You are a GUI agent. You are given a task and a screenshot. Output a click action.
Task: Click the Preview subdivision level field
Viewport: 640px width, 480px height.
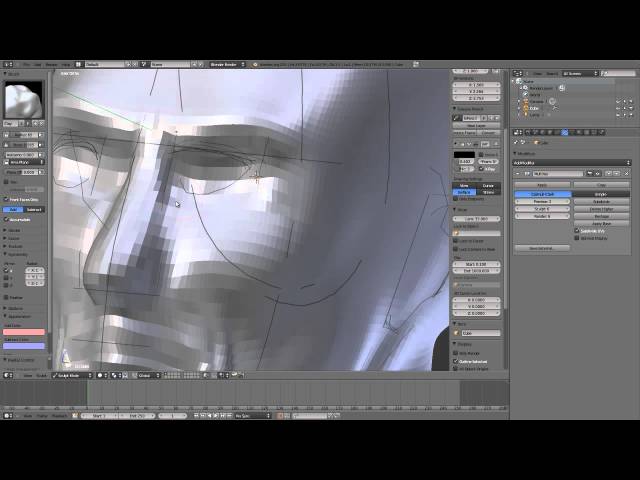542,202
